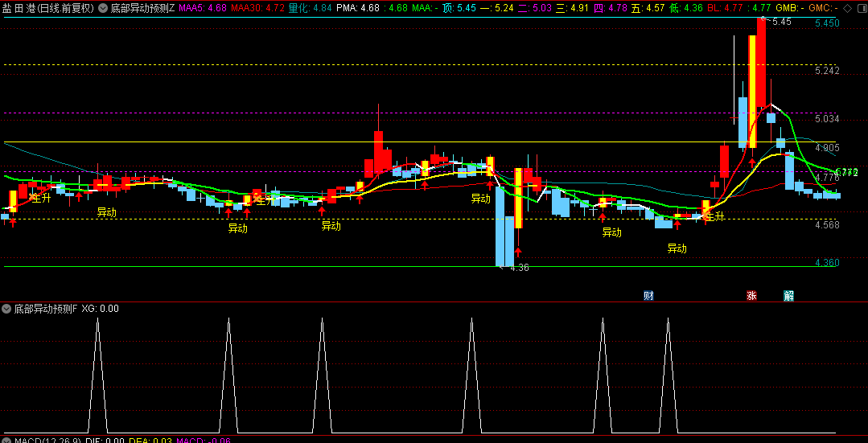Expand the MACD indicator dropdown arrow
The width and height of the screenshot is (868, 443).
coord(7,441)
